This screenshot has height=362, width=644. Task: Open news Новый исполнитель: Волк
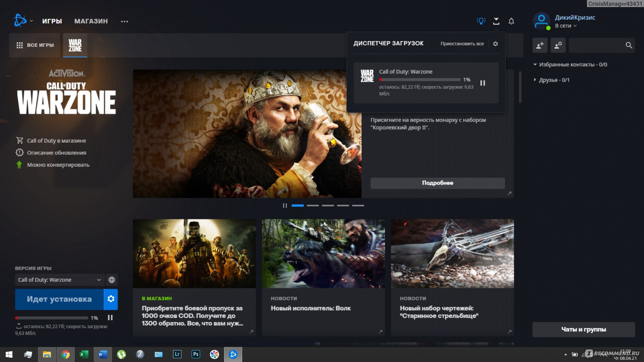tap(323, 278)
